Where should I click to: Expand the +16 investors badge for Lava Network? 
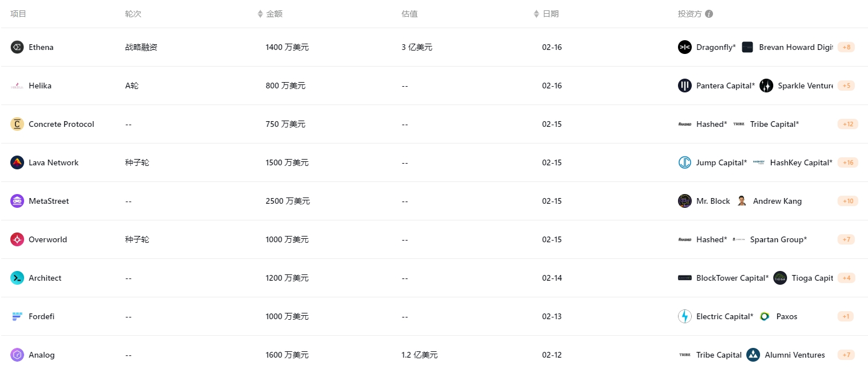[x=847, y=162]
